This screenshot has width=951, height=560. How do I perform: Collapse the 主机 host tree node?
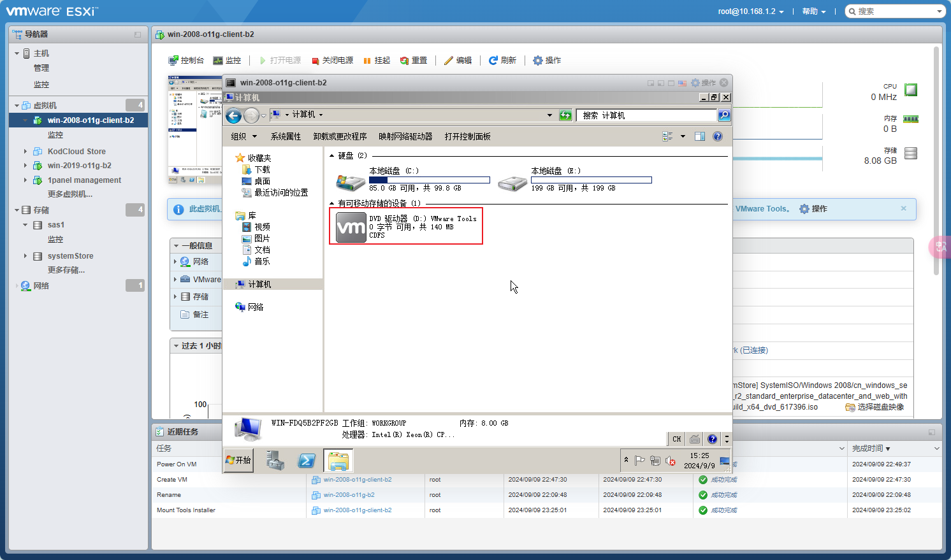pyautogui.click(x=17, y=54)
